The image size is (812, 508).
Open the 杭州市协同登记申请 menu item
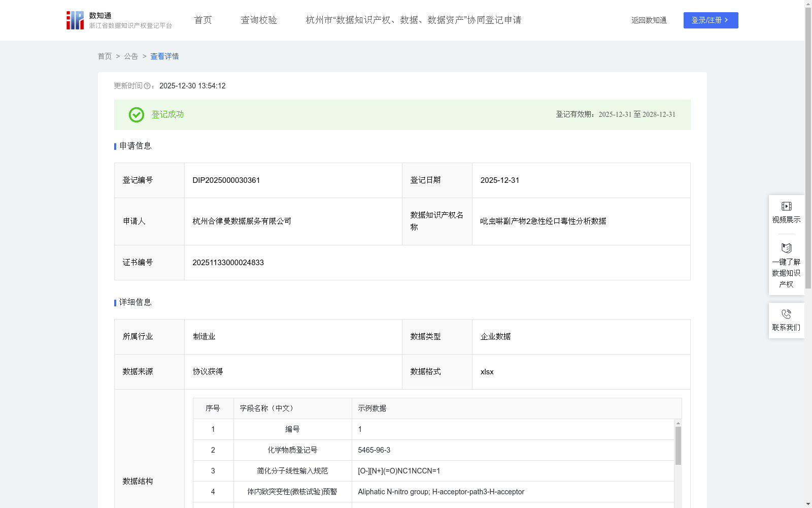414,20
